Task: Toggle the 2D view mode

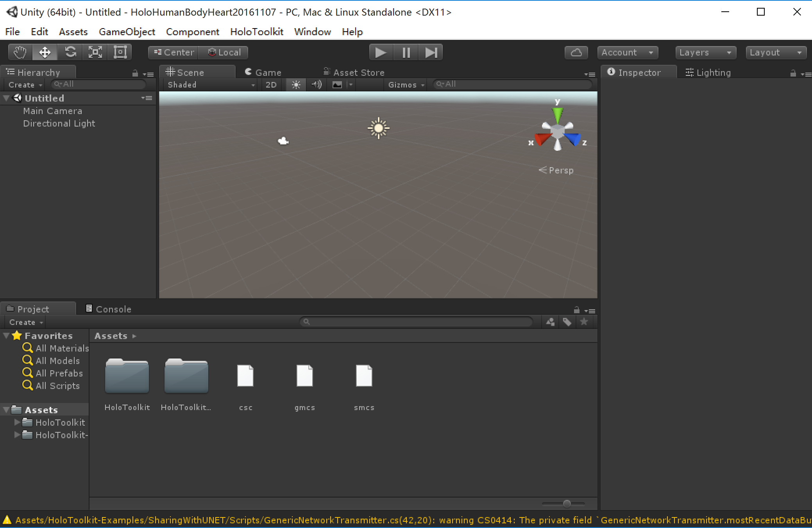Action: (271, 85)
